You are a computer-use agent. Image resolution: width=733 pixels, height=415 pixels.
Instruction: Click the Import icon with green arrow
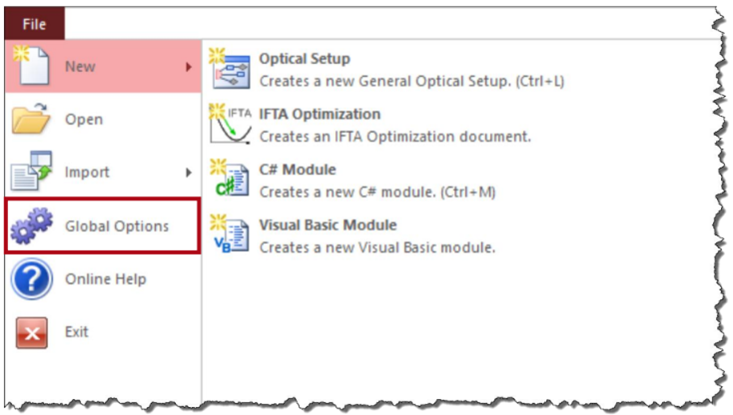(x=31, y=171)
